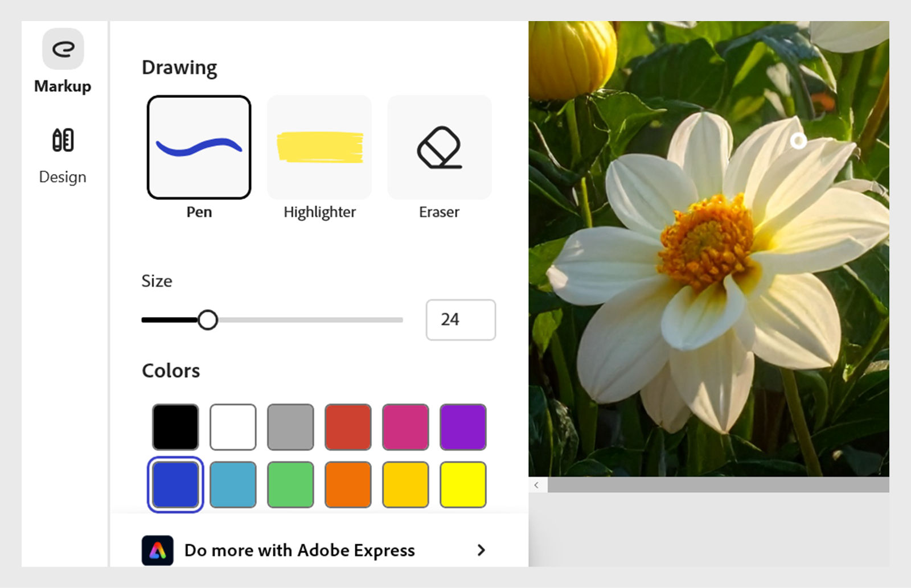Select the black color swatch

click(175, 426)
